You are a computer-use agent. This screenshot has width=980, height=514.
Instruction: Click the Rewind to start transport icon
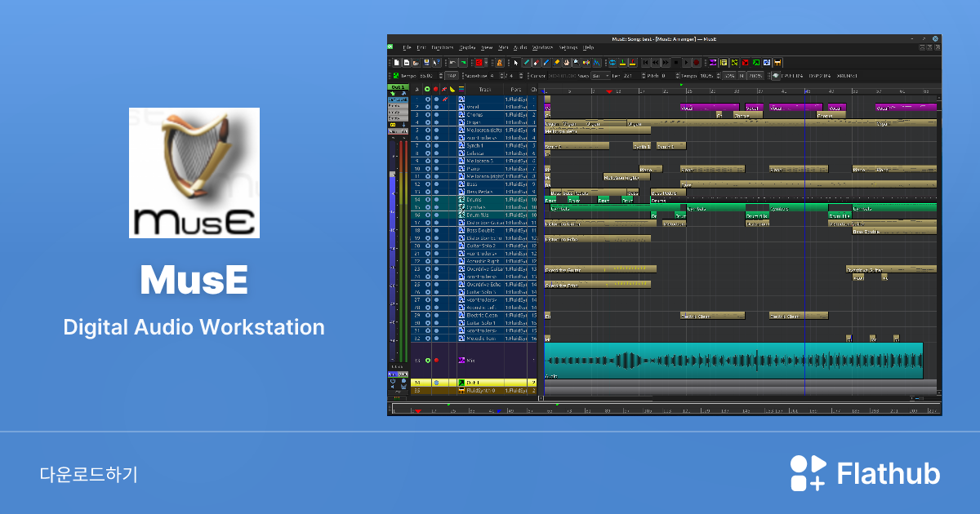645,63
